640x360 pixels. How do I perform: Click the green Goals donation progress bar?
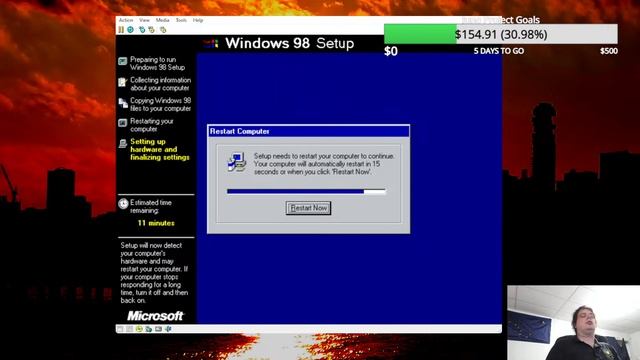[501, 34]
